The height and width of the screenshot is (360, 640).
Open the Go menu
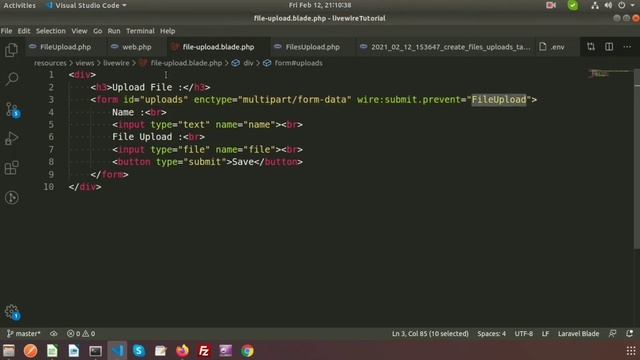98,31
